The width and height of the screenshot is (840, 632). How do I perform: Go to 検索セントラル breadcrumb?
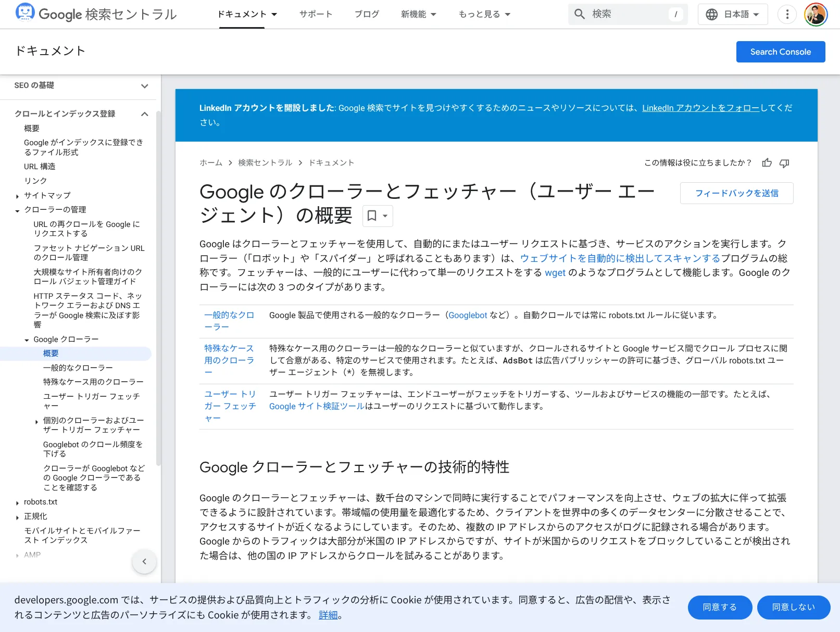[265, 163]
